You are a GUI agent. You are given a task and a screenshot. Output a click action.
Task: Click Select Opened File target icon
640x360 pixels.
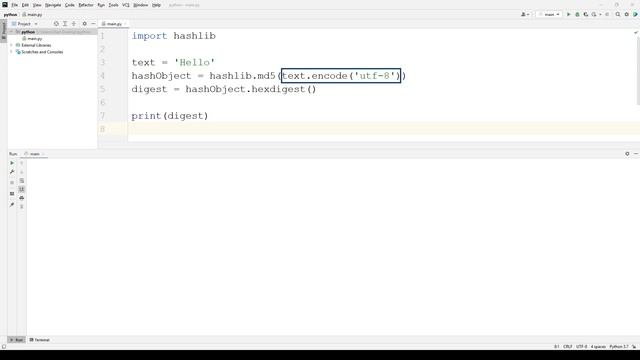56,24
